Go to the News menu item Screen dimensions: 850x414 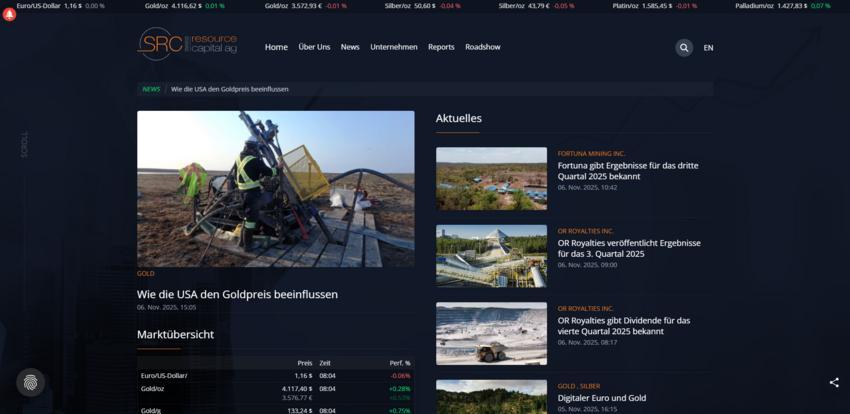click(x=350, y=47)
